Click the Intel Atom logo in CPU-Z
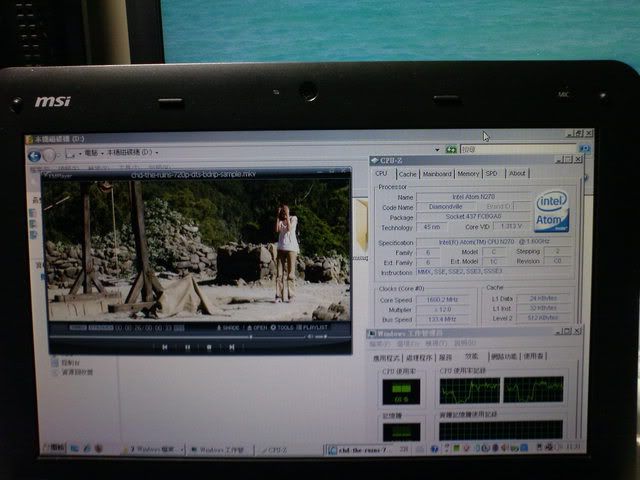 coord(552,211)
